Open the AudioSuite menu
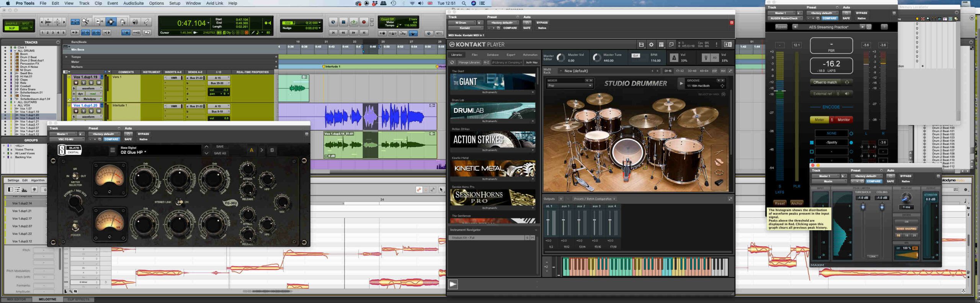The width and height of the screenshot is (980, 303). pos(133,3)
